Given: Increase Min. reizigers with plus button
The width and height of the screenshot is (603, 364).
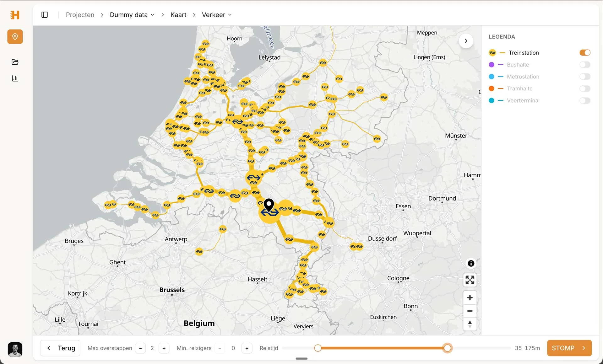Looking at the screenshot, I should tap(247, 348).
